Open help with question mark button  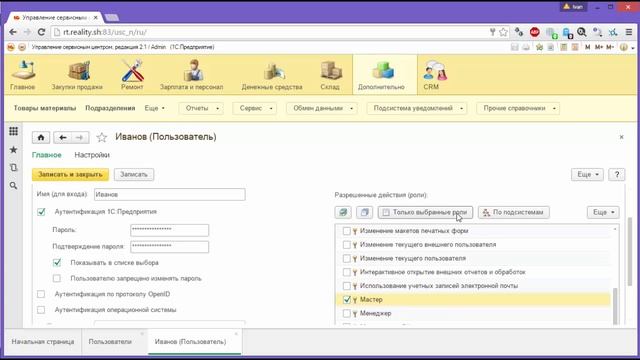(x=617, y=175)
